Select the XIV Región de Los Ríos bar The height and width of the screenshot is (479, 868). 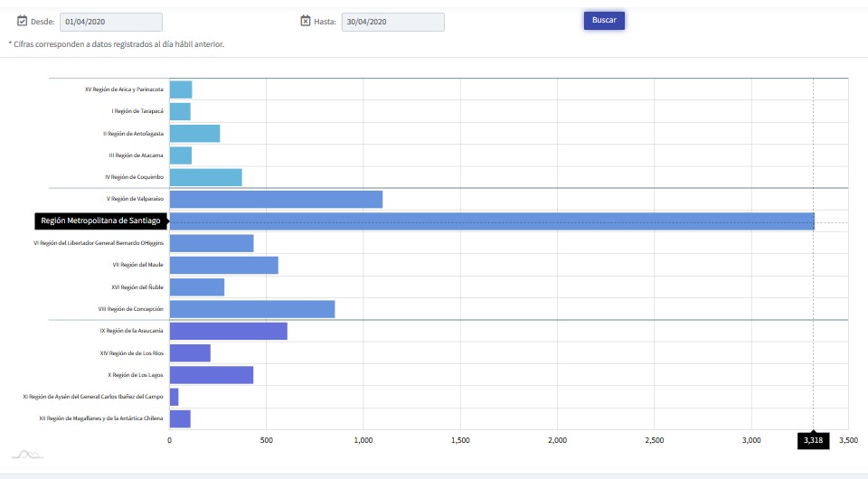(x=190, y=353)
